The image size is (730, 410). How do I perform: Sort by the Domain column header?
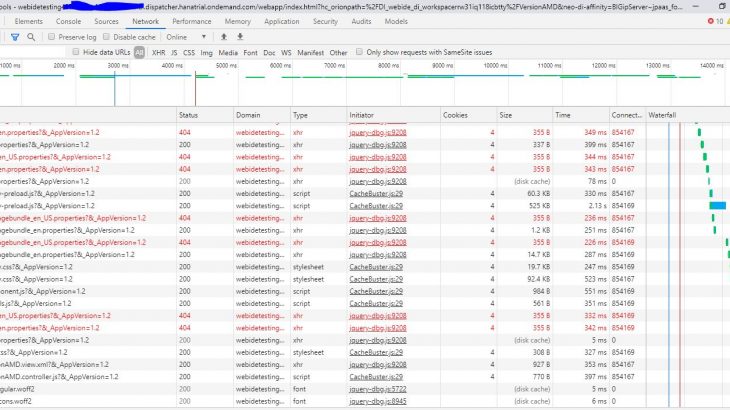click(262, 115)
